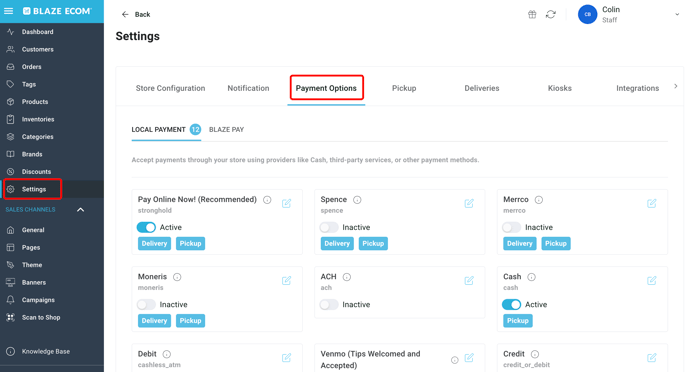Click the refresh sync icon

point(551,14)
